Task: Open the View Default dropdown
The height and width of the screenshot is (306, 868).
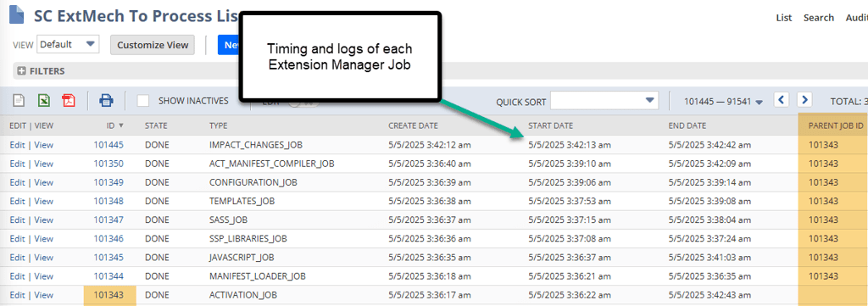Action: (68, 44)
